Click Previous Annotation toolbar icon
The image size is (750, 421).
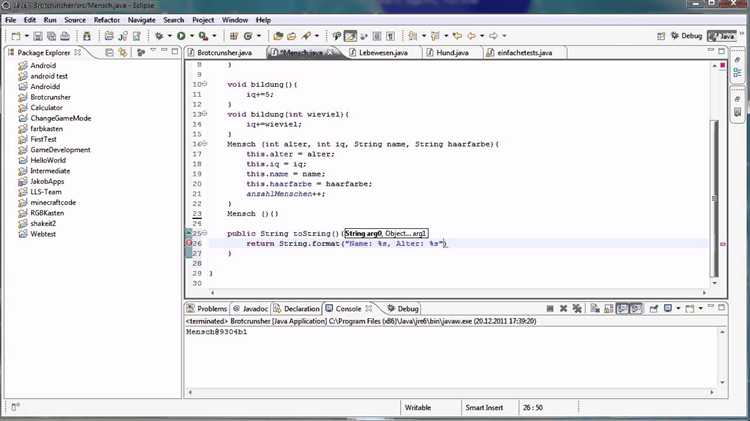[x=435, y=36]
